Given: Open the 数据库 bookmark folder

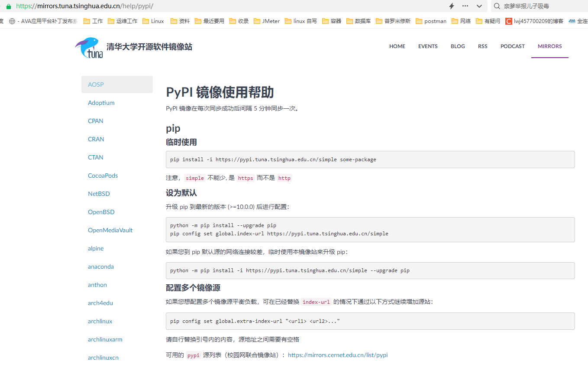Looking at the screenshot, I should [359, 21].
